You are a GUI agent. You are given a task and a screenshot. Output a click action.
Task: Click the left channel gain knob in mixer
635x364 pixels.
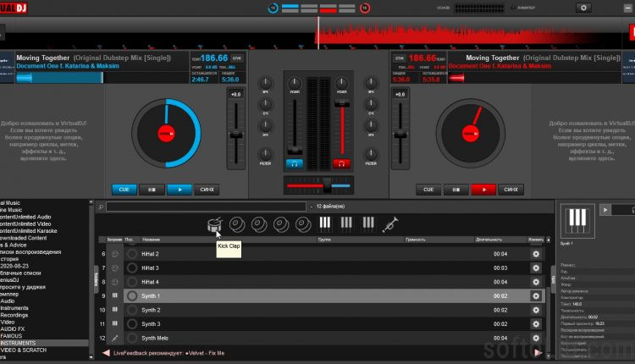295,84
